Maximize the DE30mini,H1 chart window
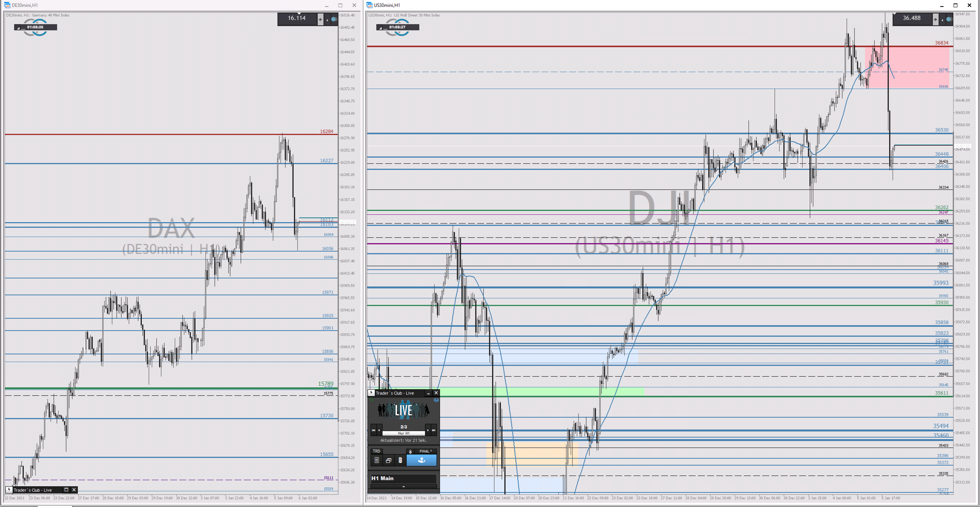 tap(341, 5)
